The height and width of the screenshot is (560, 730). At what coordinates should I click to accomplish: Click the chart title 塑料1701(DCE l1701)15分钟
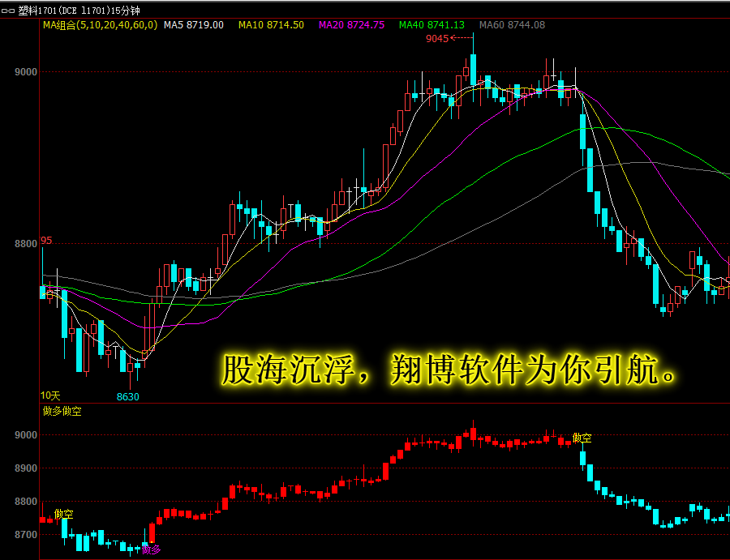click(79, 11)
